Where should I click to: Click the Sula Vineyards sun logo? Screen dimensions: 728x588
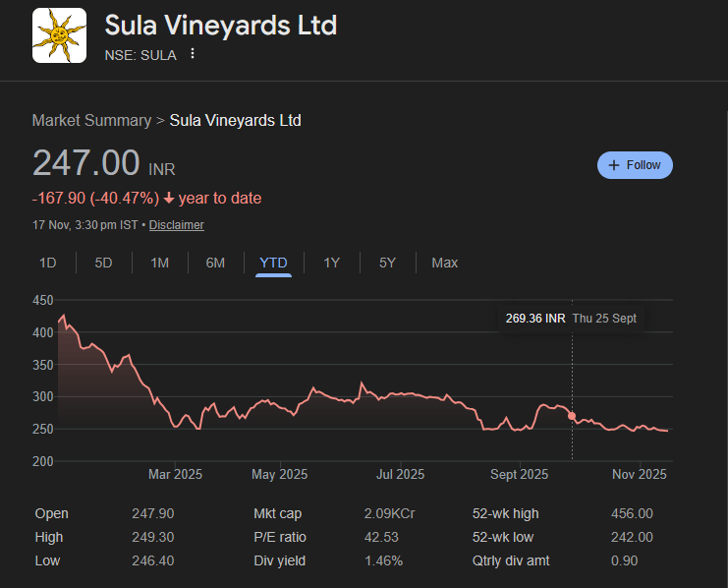click(59, 35)
